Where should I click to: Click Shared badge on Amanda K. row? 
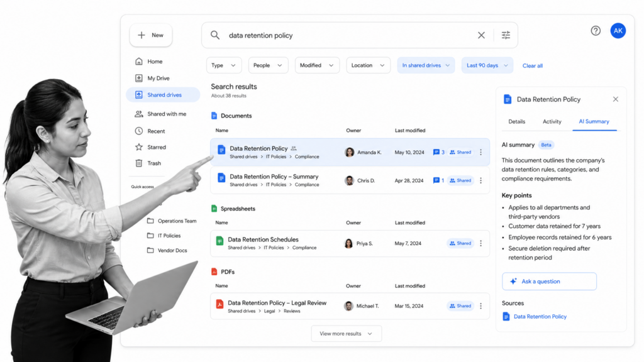coord(460,152)
